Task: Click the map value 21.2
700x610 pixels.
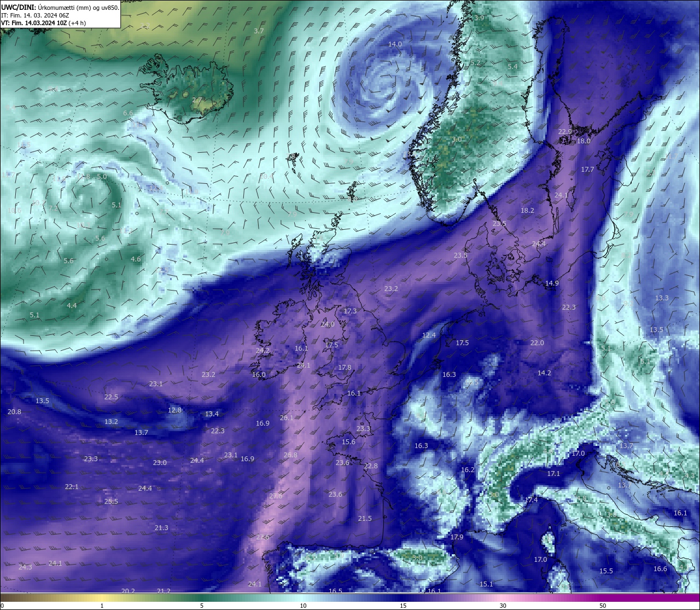Action: click(164, 591)
